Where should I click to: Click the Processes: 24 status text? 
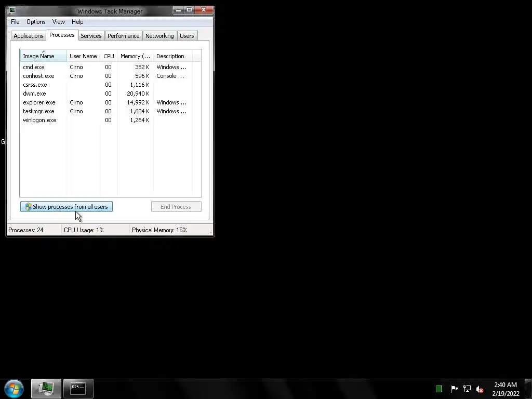[x=26, y=230]
